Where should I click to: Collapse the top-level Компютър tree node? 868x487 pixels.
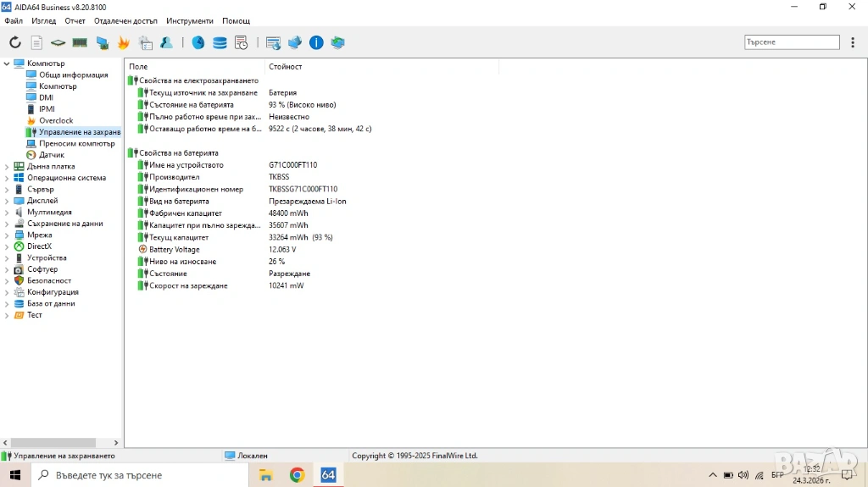(x=7, y=64)
